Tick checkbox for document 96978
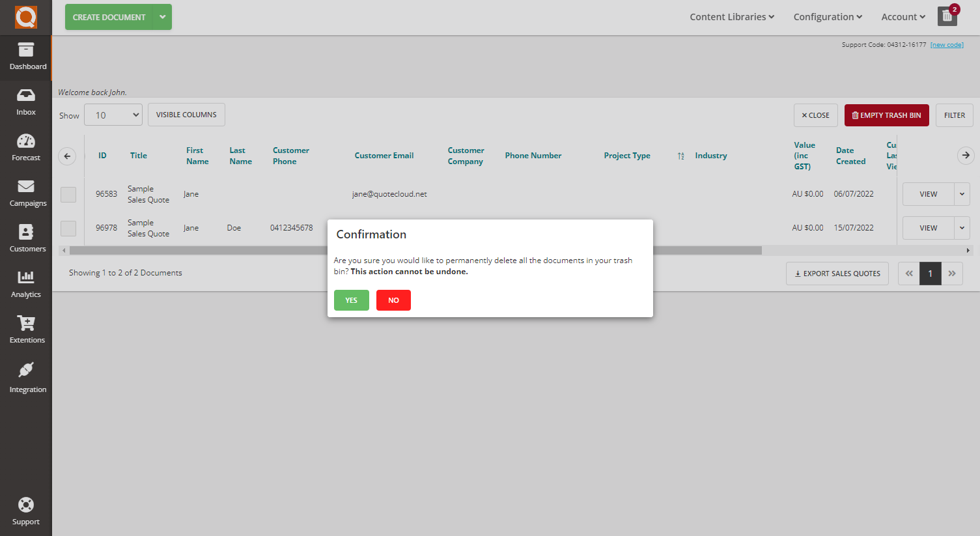The image size is (980, 536). coord(68,229)
